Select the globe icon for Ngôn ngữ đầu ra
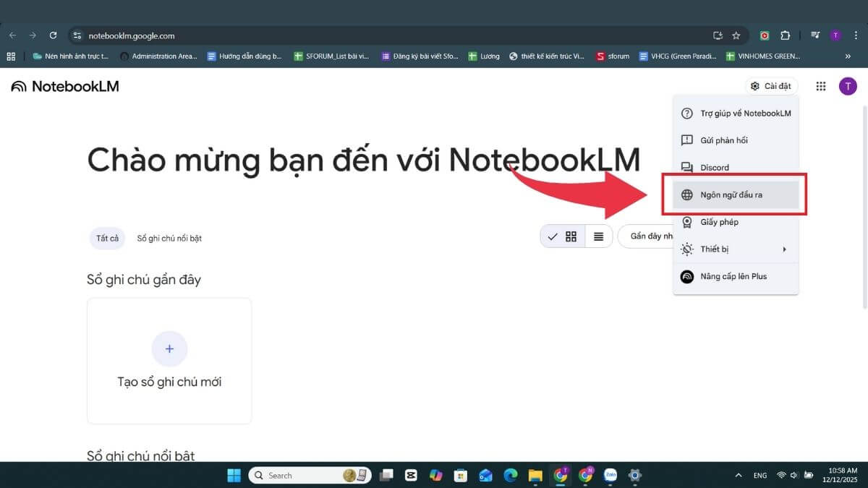The image size is (868, 488). [686, 194]
